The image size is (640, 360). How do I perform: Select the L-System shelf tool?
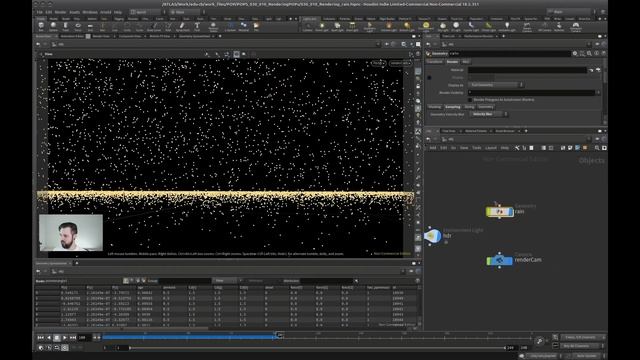230,27
